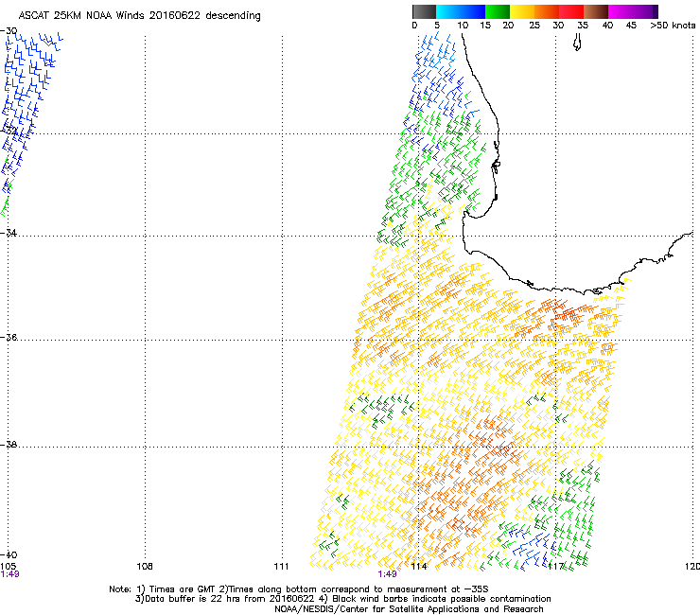The height and width of the screenshot is (615, 700).
Task: Click the '>50 knots' legend label
Action: click(673, 26)
